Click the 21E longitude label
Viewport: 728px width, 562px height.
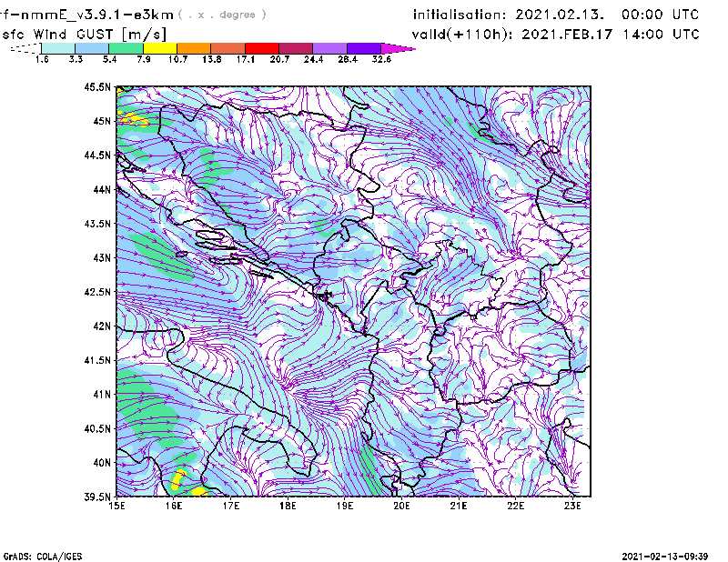pyautogui.click(x=459, y=506)
